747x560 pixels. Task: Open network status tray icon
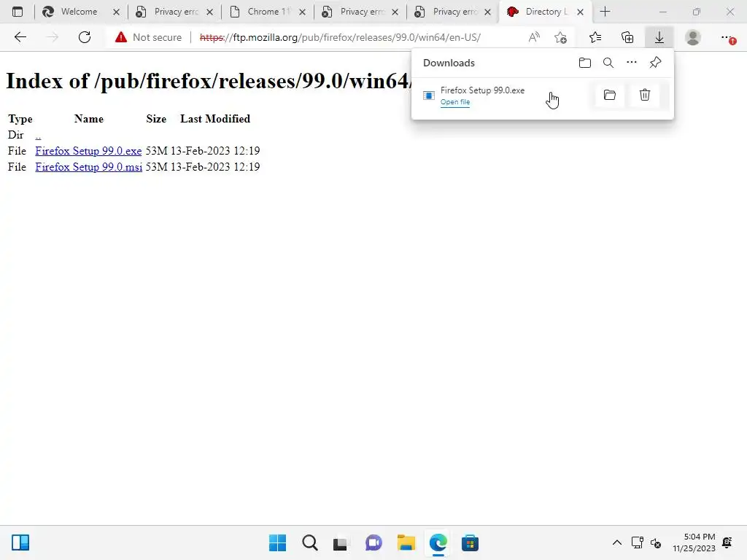[637, 542]
